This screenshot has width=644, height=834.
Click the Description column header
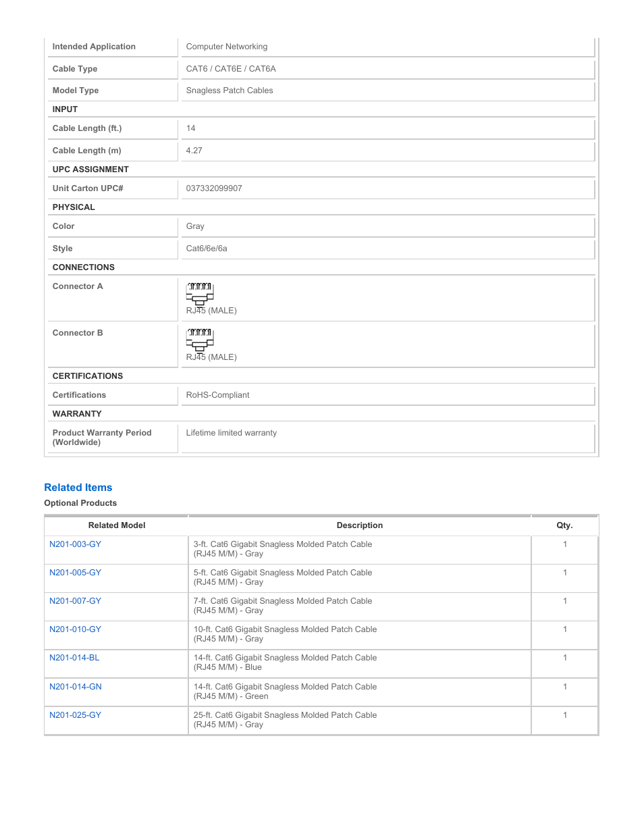[x=360, y=525]
